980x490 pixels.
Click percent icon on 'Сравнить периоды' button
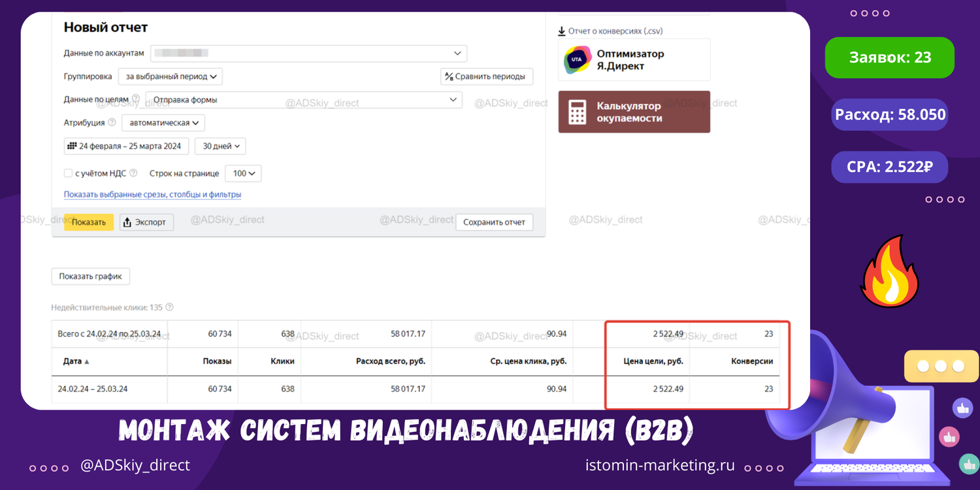[449, 76]
